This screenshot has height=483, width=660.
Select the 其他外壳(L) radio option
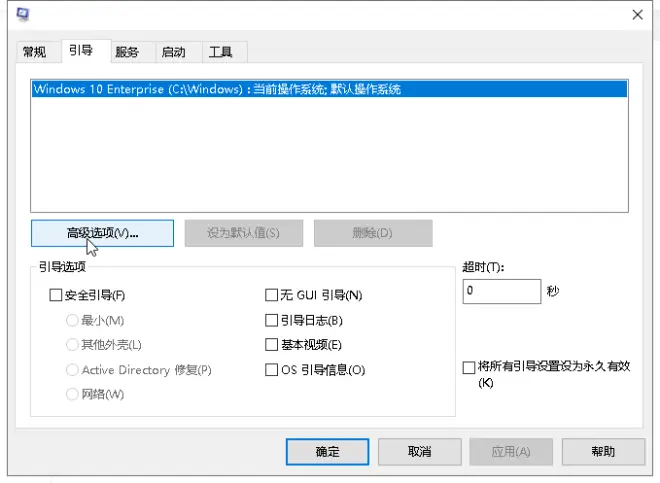pos(72,345)
